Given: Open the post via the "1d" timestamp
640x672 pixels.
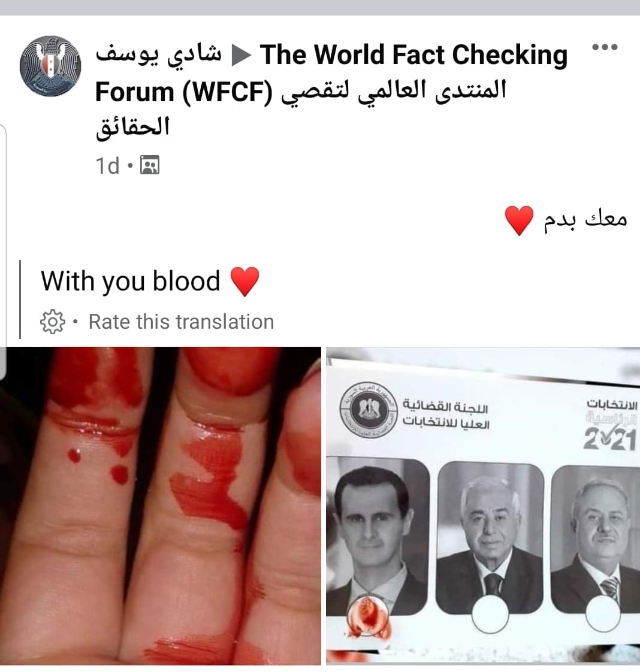Looking at the screenshot, I should click(x=107, y=165).
